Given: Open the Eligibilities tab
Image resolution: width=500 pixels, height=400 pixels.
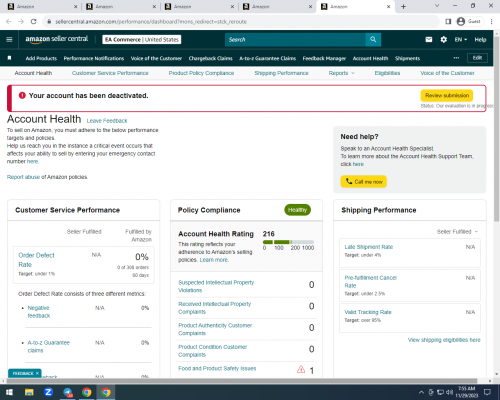Looking at the screenshot, I should click(387, 73).
